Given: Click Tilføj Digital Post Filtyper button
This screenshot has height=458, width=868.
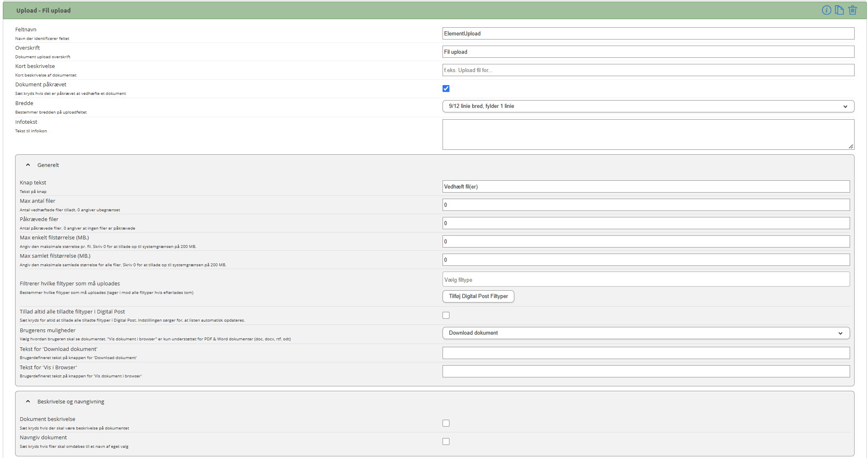Looking at the screenshot, I should [x=478, y=296].
